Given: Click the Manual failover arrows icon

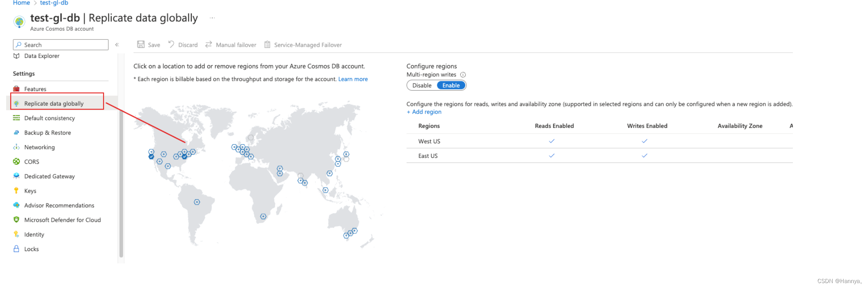Looking at the screenshot, I should (x=209, y=44).
